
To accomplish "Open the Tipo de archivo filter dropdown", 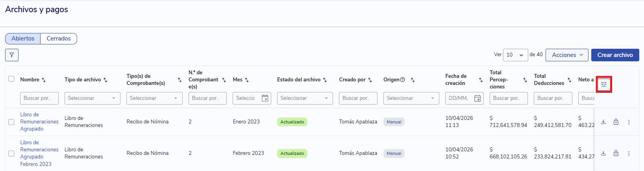I will click(x=92, y=98).
